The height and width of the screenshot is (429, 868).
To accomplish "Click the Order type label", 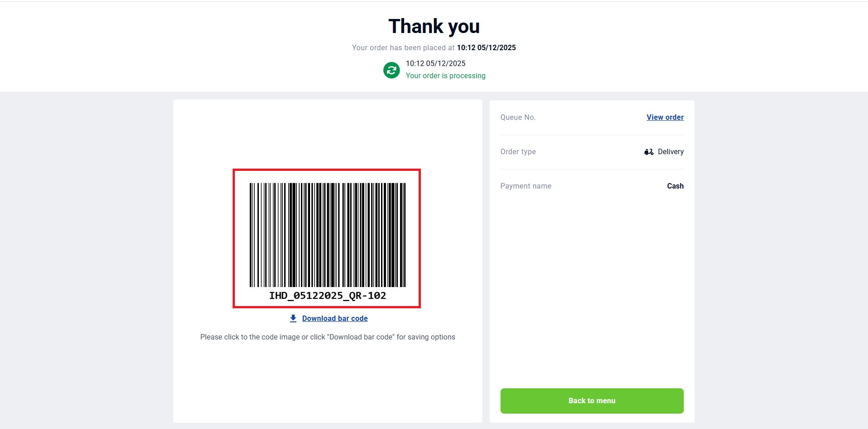I will click(x=518, y=152).
